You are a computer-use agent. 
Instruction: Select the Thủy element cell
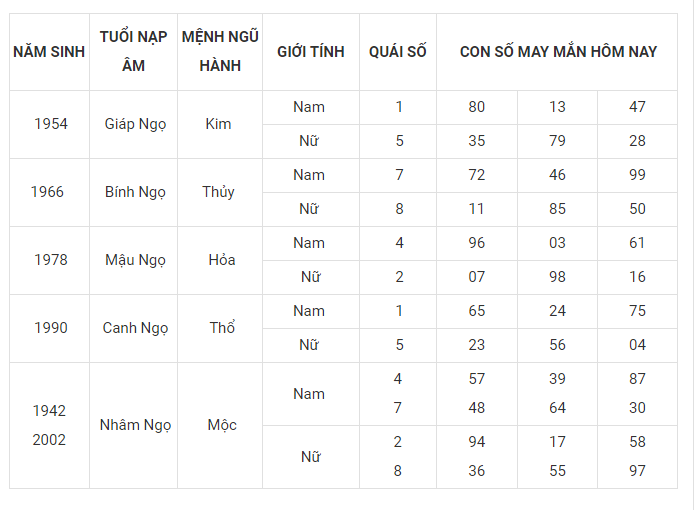point(218,192)
